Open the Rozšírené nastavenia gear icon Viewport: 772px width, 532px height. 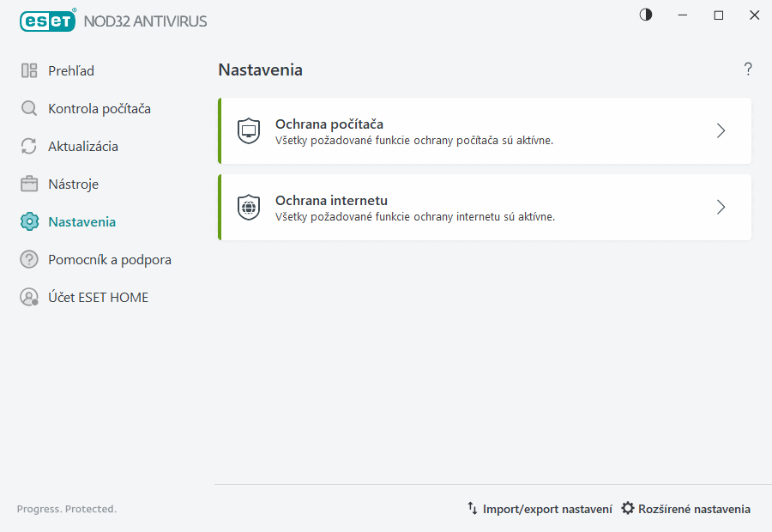(630, 508)
